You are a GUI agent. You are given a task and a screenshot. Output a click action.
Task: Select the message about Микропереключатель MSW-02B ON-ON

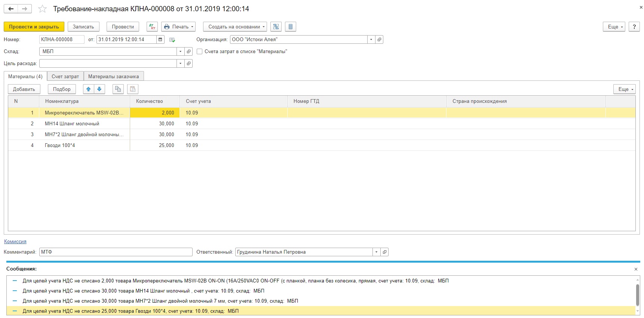pyautogui.click(x=321, y=281)
